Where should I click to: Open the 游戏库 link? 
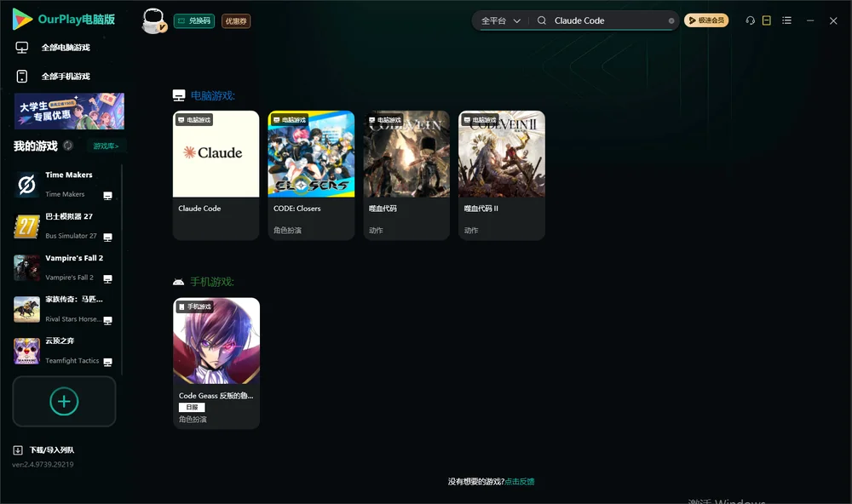[x=106, y=146]
